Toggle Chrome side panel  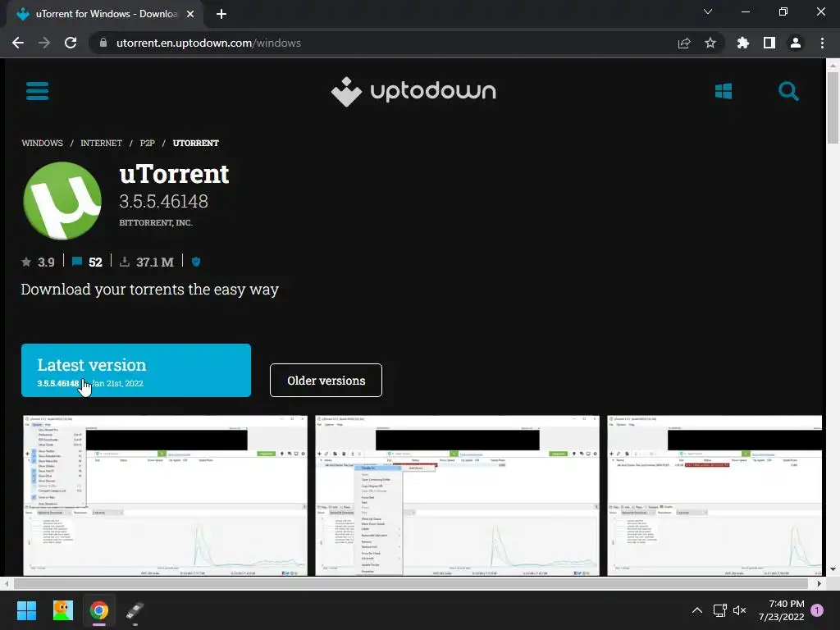(769, 43)
